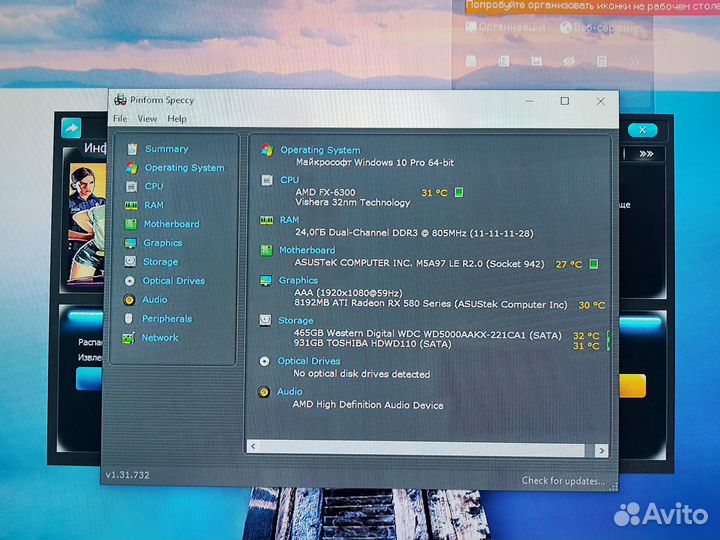720x540 pixels.
Task: Click the AMD High Definition Audio Device text
Action: point(368,405)
